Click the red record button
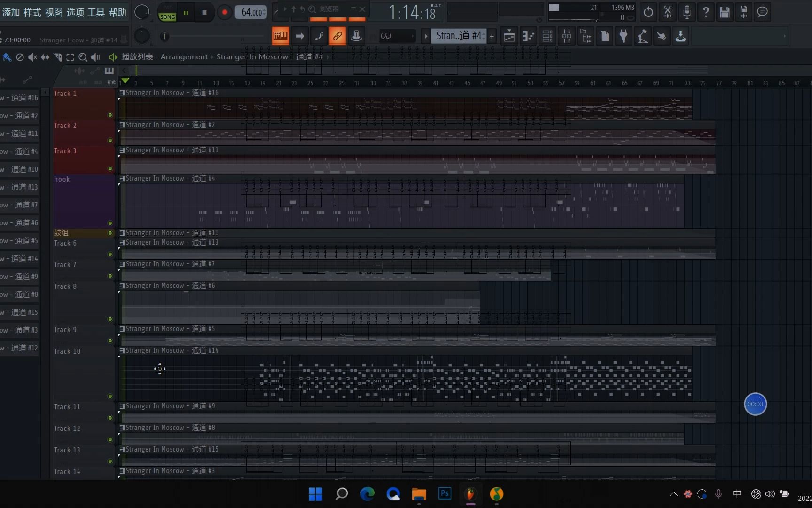812x508 pixels. [225, 13]
